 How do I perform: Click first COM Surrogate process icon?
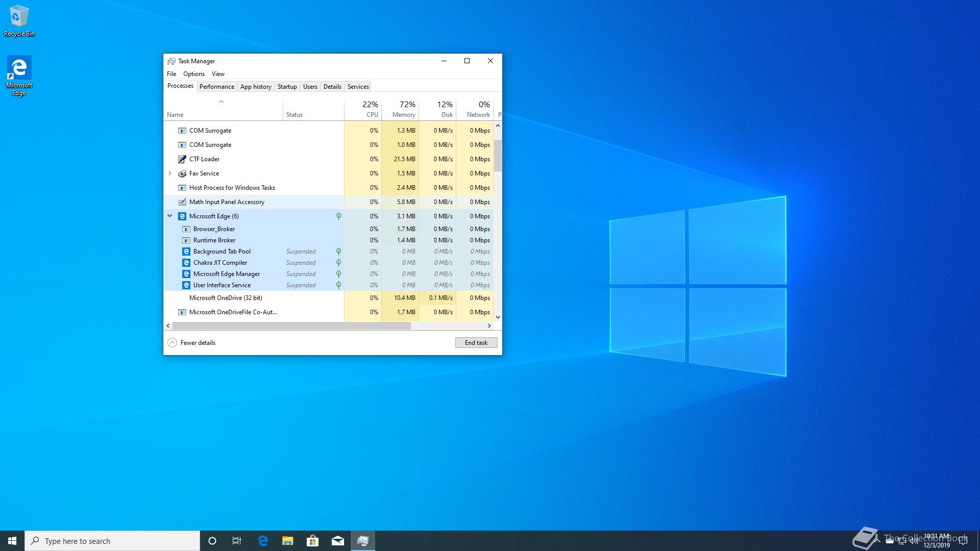point(182,131)
